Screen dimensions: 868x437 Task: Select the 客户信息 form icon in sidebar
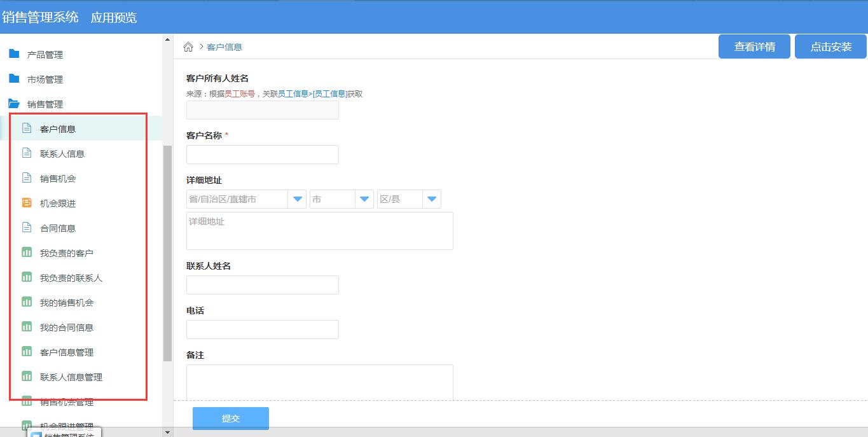click(26, 128)
